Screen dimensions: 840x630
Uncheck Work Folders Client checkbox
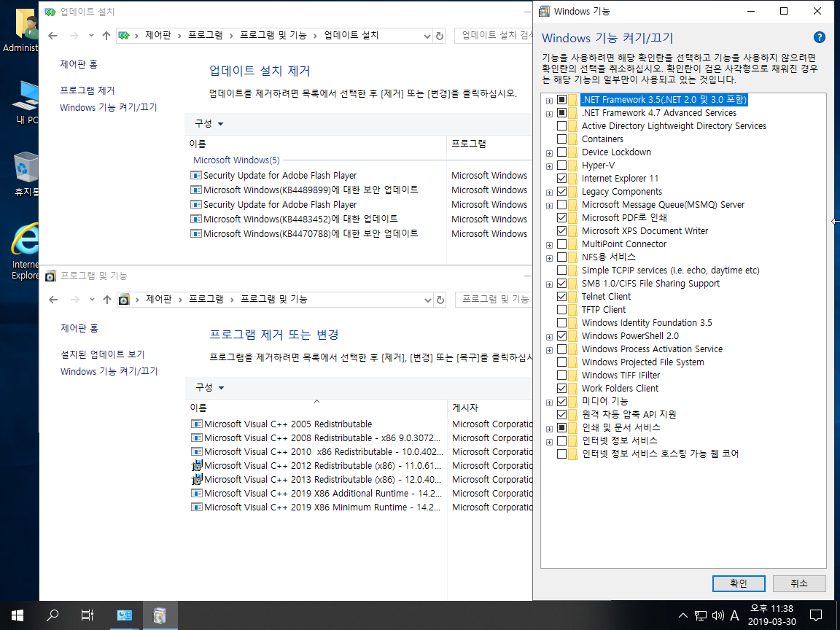pos(561,389)
